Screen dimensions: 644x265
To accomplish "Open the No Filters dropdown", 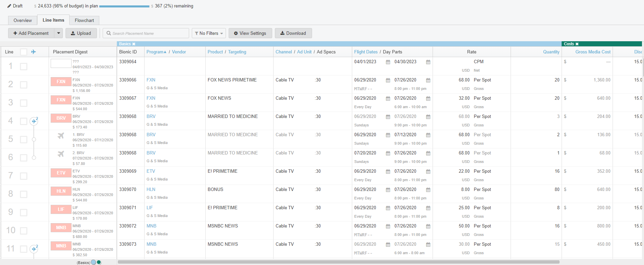I will [x=209, y=33].
